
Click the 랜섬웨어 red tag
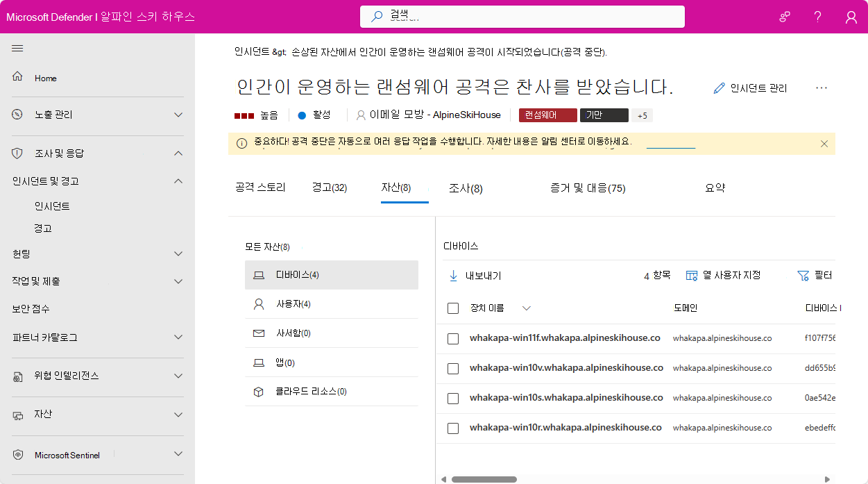pyautogui.click(x=548, y=115)
